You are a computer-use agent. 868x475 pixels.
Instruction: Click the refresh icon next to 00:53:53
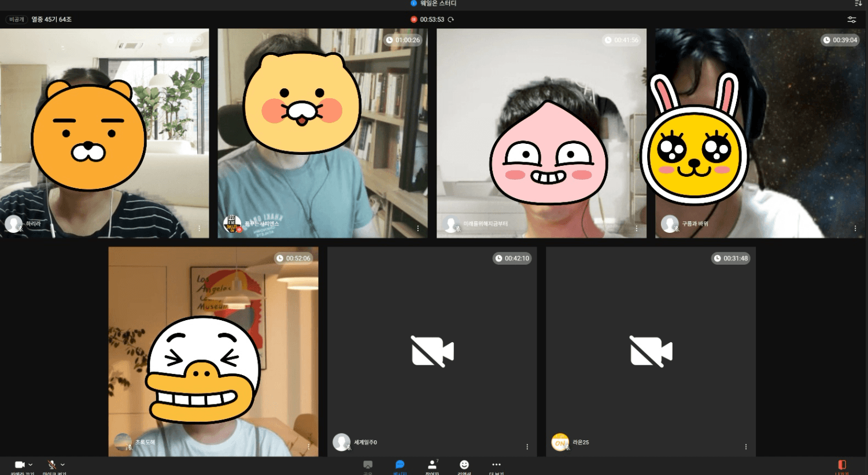pyautogui.click(x=450, y=20)
